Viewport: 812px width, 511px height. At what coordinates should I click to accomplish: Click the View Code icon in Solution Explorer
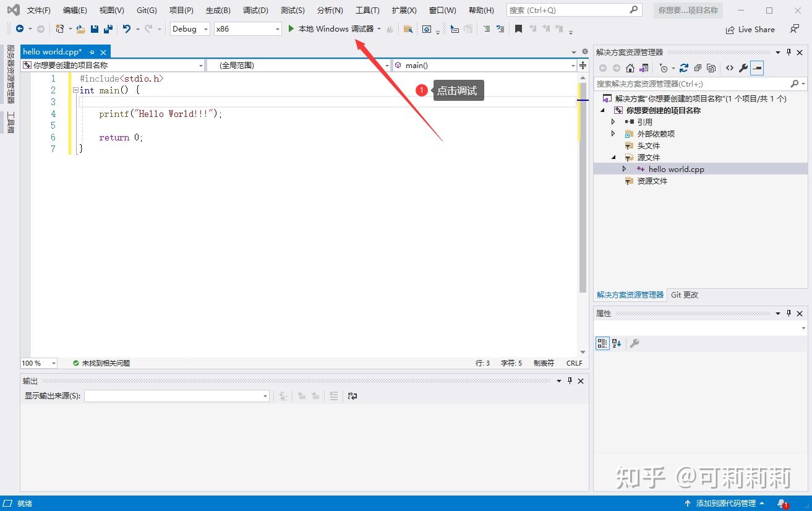pyautogui.click(x=730, y=68)
